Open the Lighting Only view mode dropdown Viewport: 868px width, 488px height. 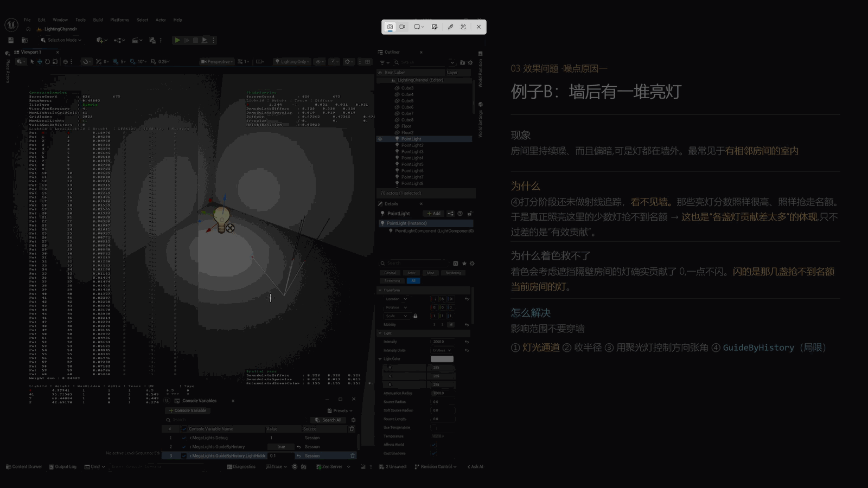pos(292,62)
